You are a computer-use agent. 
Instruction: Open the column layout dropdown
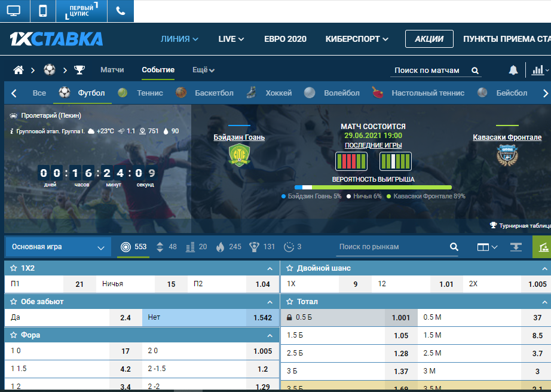pos(487,247)
